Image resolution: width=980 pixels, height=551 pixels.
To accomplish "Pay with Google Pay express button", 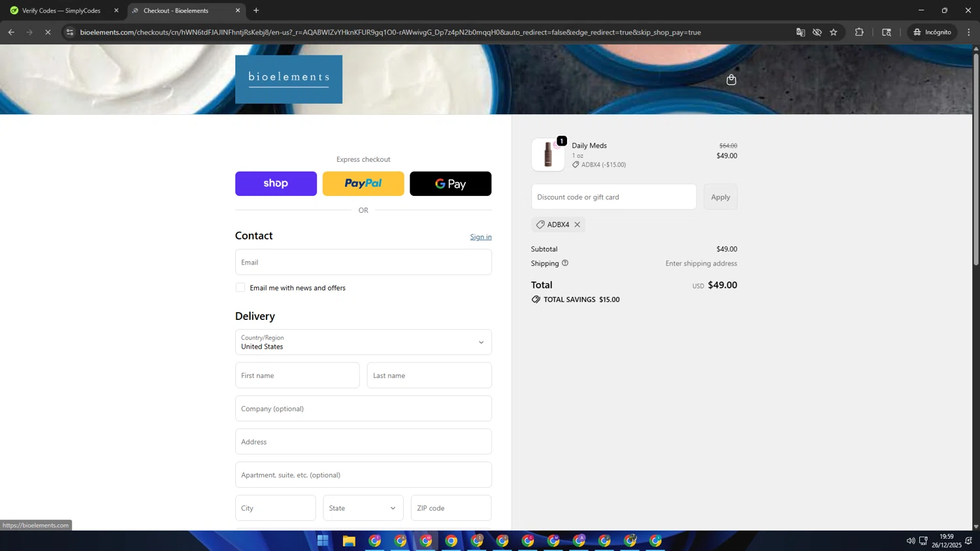I will click(451, 183).
